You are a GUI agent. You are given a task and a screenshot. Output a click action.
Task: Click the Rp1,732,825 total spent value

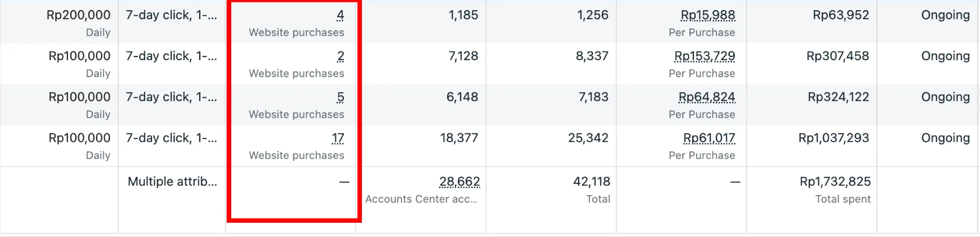point(835,181)
